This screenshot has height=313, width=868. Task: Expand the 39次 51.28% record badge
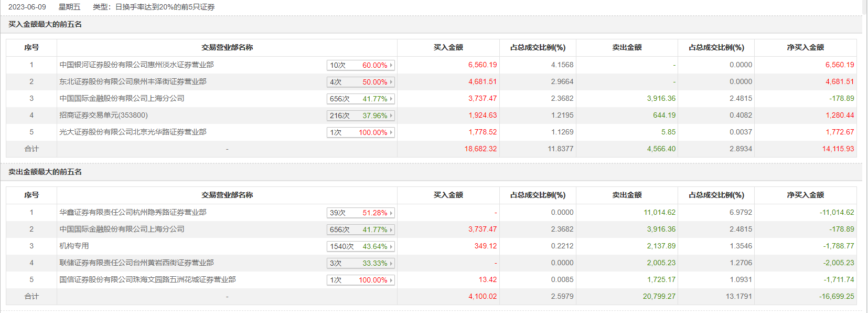click(x=360, y=213)
